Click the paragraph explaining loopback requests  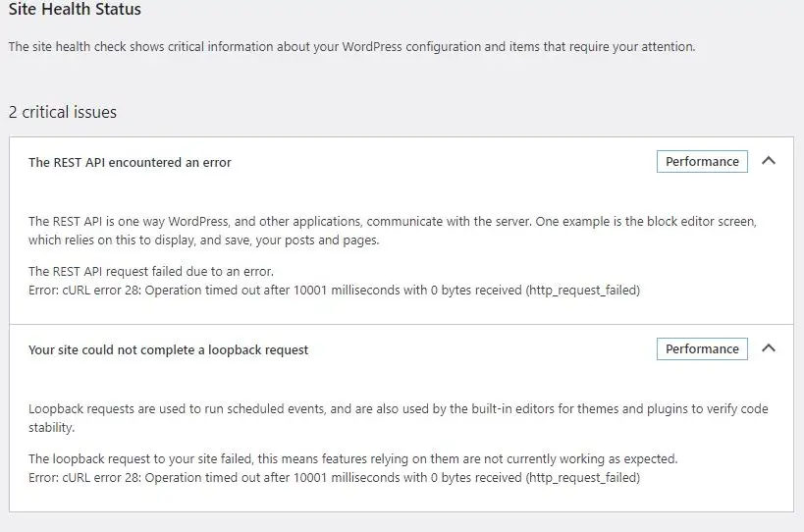tap(399, 418)
